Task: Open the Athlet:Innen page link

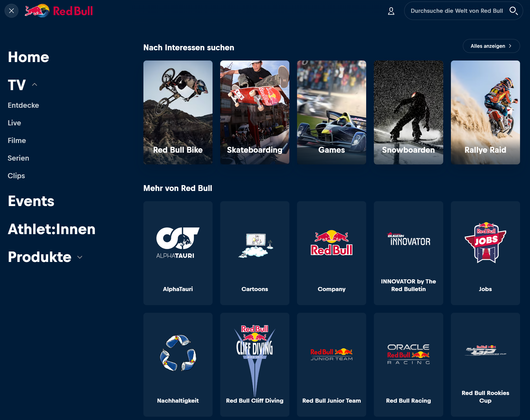Action: pos(52,229)
